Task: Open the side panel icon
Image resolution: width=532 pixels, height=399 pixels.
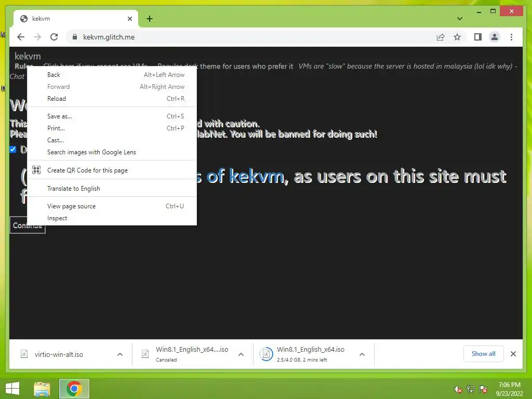Action: 478,37
